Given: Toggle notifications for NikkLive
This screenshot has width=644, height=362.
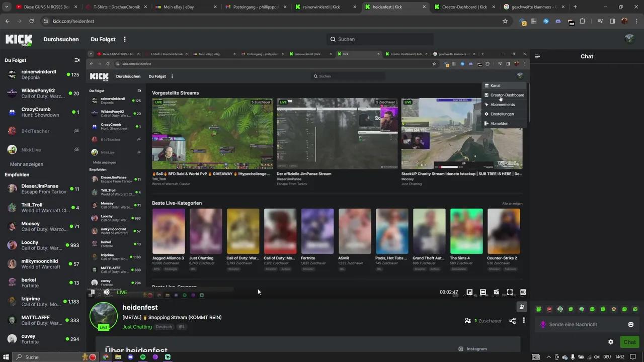Looking at the screenshot, I should click(x=76, y=149).
